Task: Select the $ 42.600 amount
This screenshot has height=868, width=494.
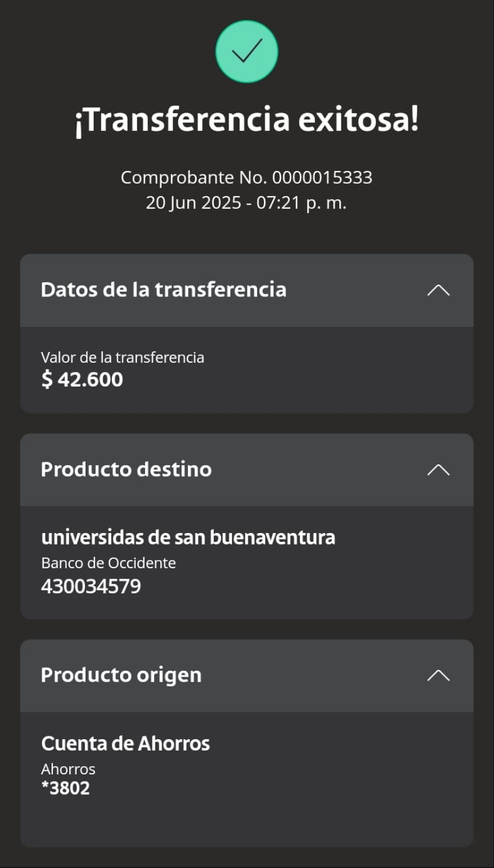Action: click(82, 380)
